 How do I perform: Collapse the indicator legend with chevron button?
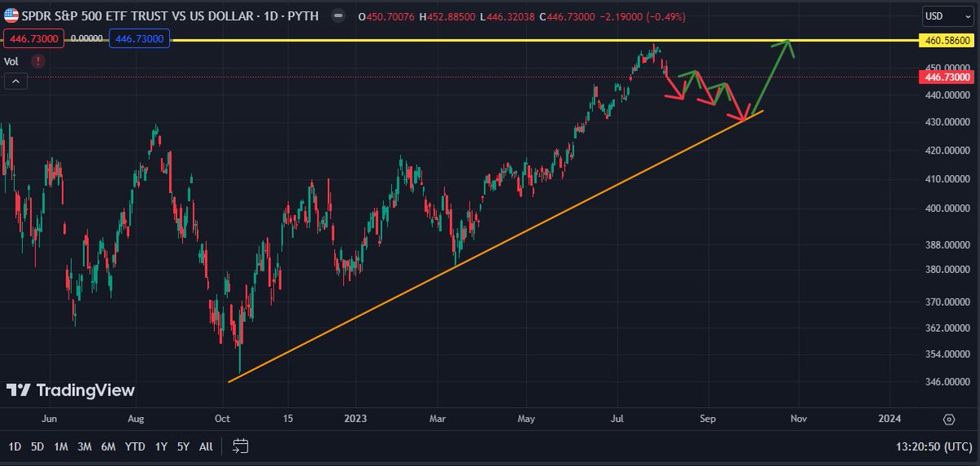16,80
